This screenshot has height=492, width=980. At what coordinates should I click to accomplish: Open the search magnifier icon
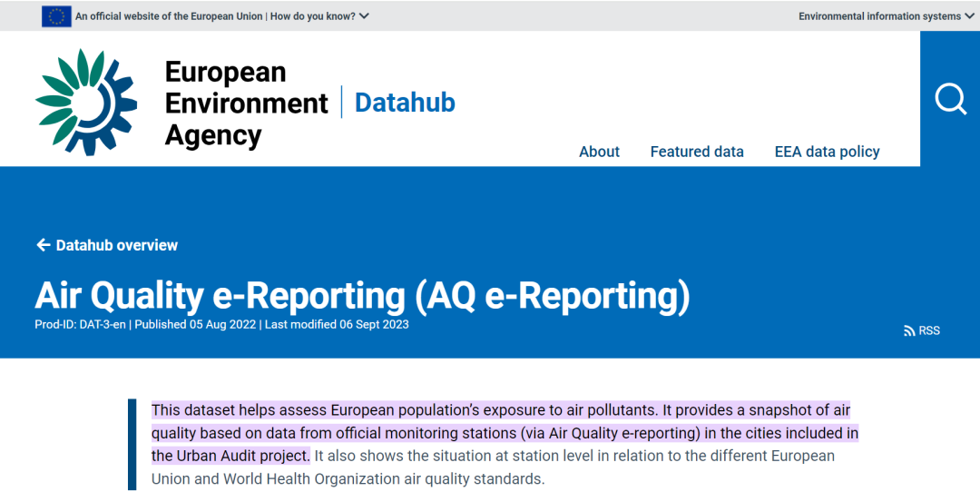click(951, 100)
